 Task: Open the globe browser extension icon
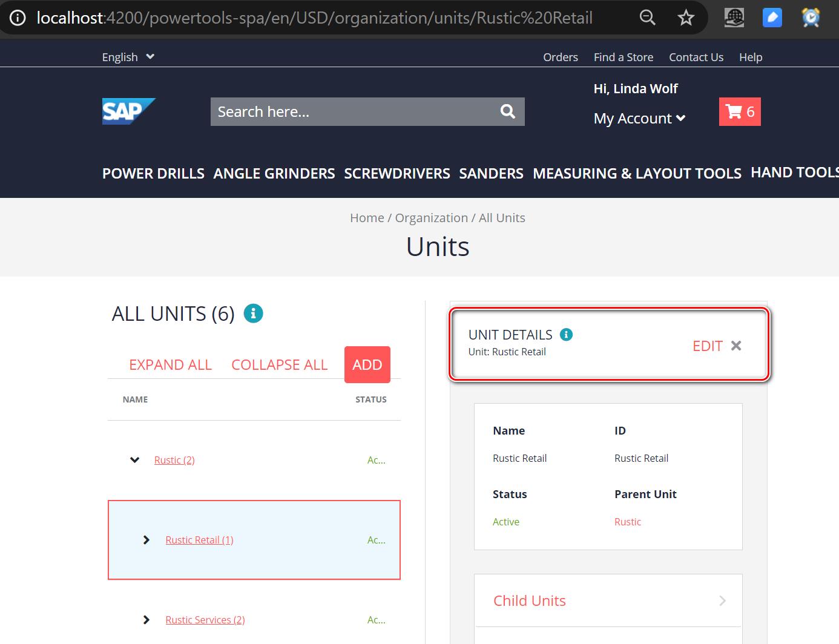tap(734, 18)
